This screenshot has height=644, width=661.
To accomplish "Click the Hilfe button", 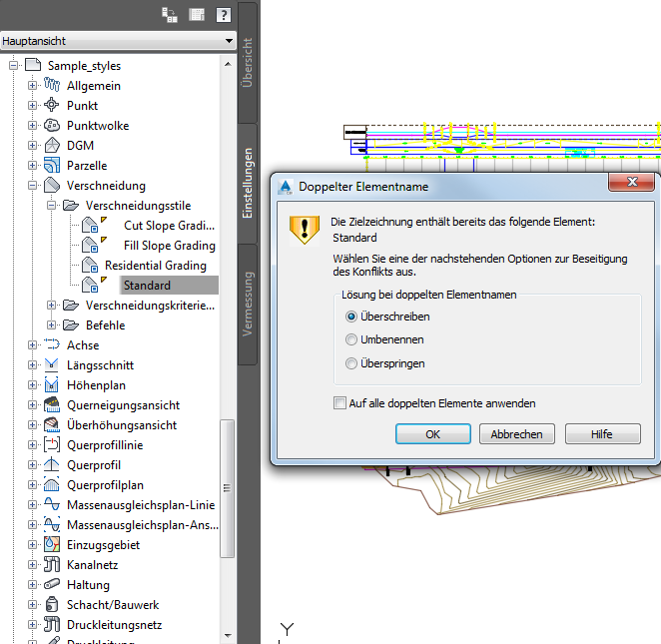I will pyautogui.click(x=602, y=434).
